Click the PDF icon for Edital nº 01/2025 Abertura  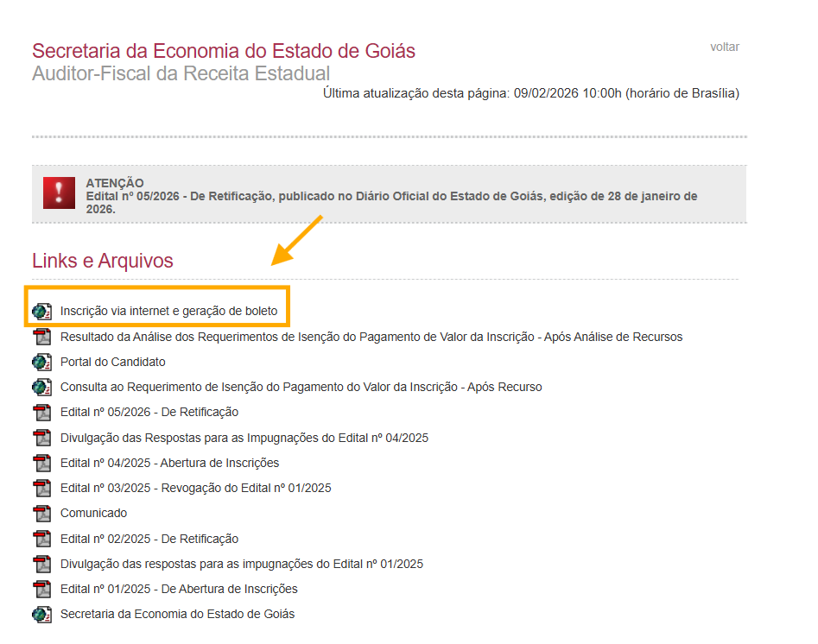(x=41, y=590)
